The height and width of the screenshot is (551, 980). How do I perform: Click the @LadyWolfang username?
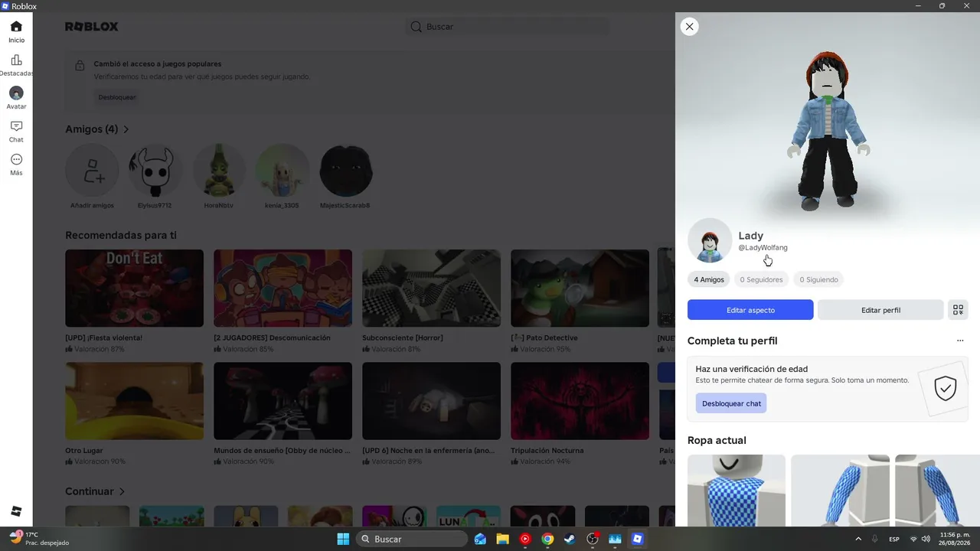[x=763, y=248]
